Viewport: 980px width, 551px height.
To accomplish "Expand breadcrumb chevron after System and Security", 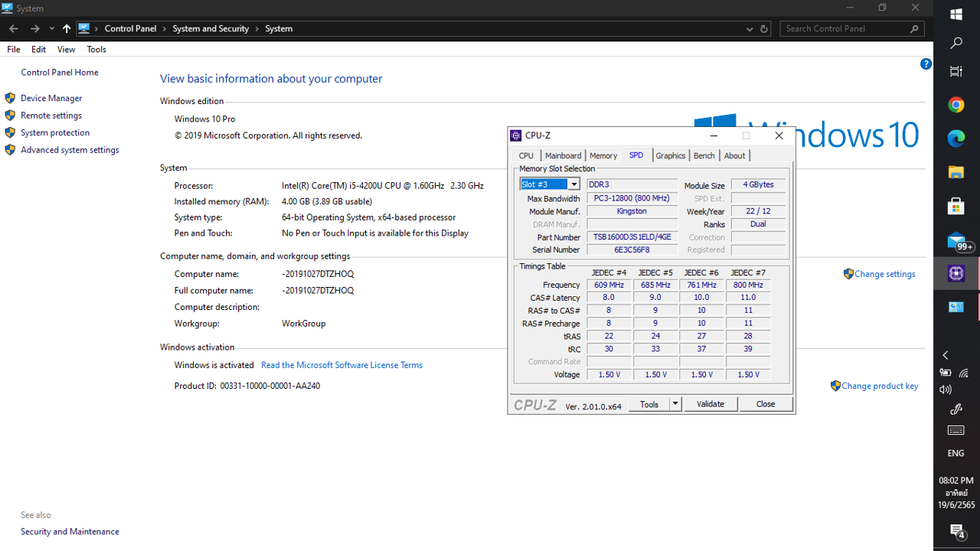I will pos(257,28).
